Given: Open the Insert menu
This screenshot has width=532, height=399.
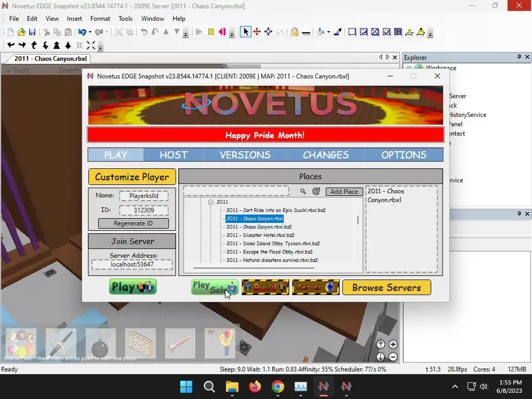Looking at the screenshot, I should (x=74, y=19).
